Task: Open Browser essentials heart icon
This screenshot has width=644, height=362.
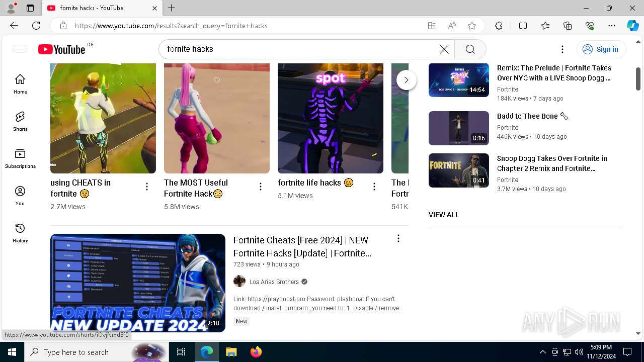Action: click(590, 26)
